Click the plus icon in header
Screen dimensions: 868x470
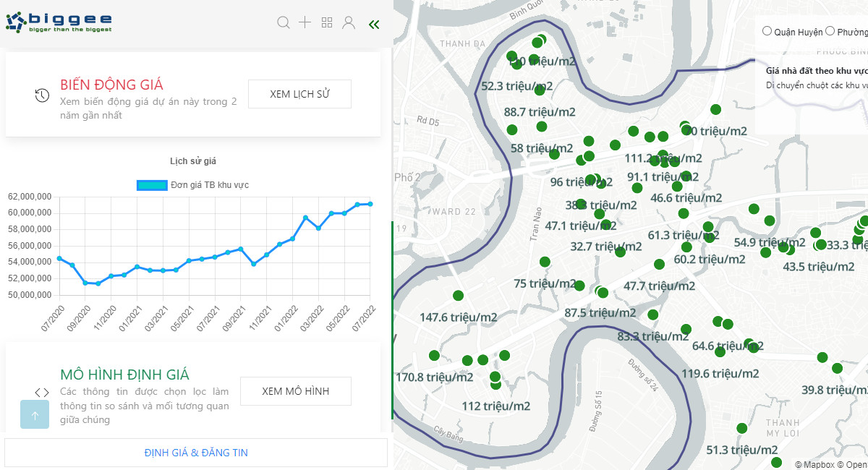[x=305, y=22]
